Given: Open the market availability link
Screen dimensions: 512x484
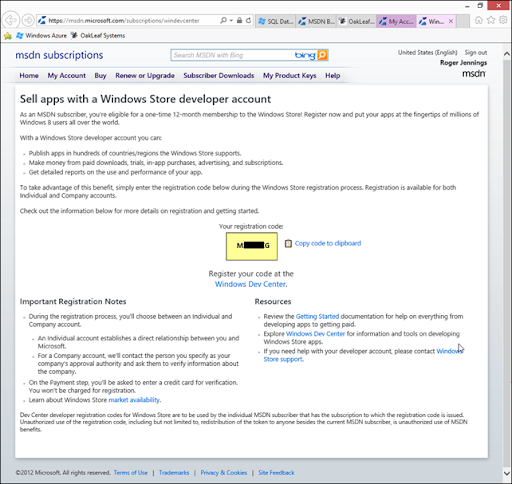Looking at the screenshot, I should (134, 400).
